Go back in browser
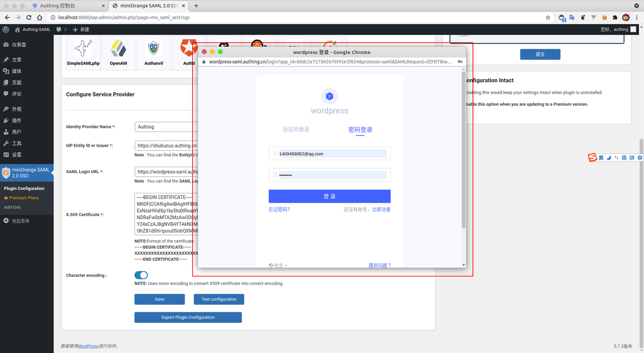Image resolution: width=644 pixels, height=353 pixels. (7, 17)
